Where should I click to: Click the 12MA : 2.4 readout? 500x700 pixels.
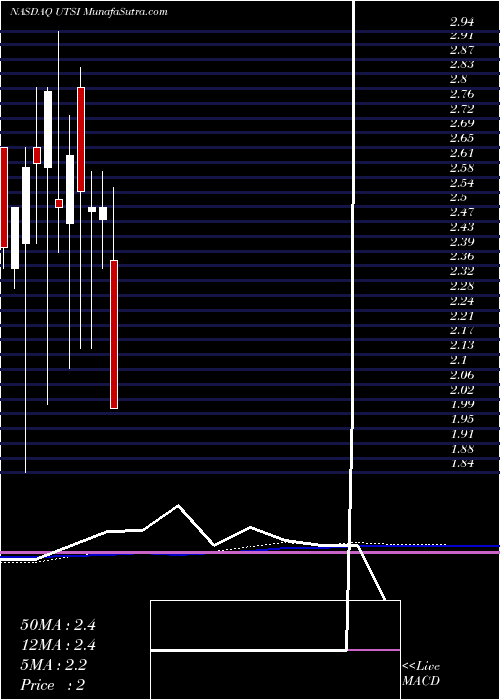58,645
